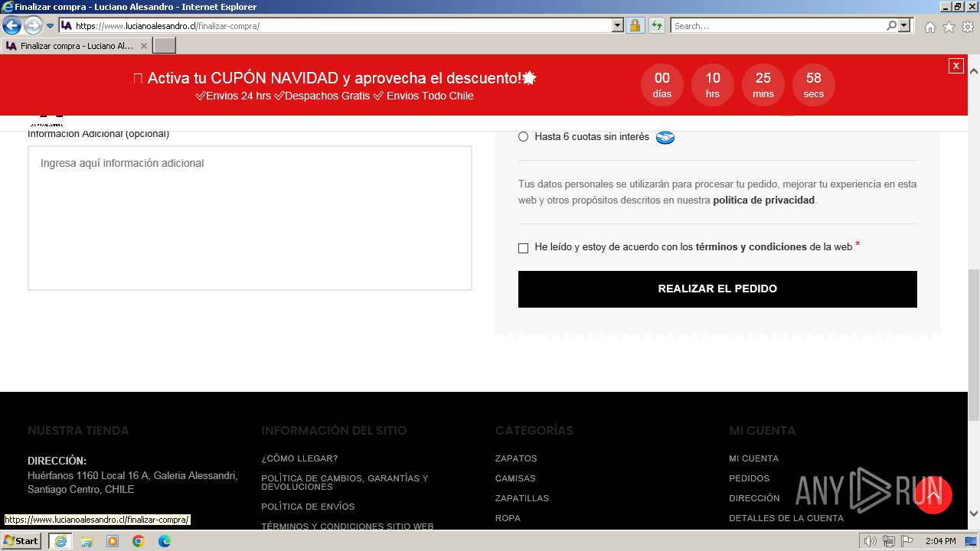Open the ZAPATOS category link
The height and width of the screenshot is (551, 980).
pyautogui.click(x=516, y=458)
